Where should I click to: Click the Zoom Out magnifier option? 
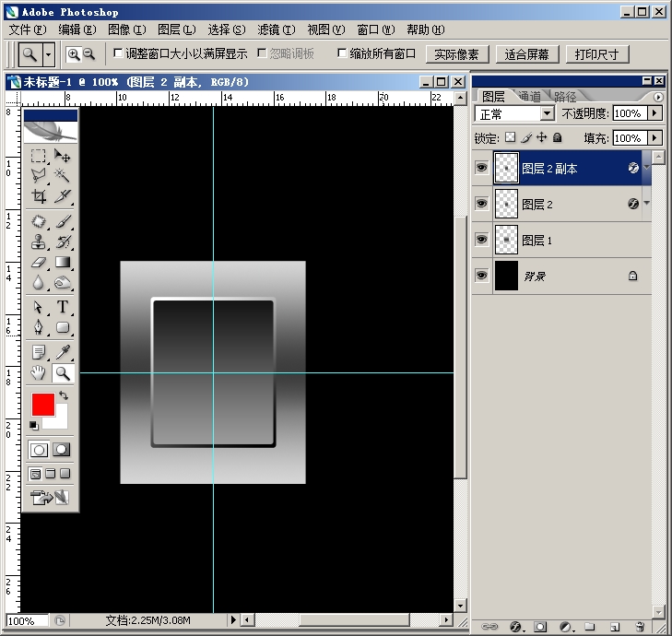click(x=88, y=54)
